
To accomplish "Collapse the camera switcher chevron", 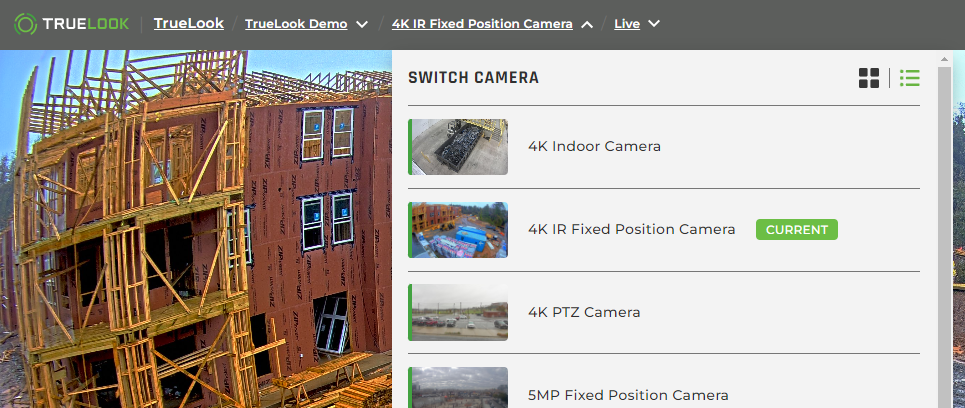I will 587,24.
